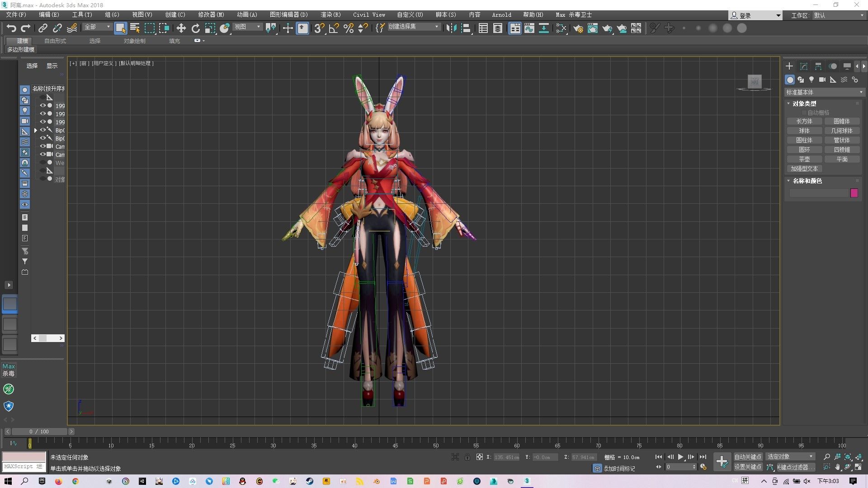Open the pink object color swatch
The image size is (868, 488).
coord(854,193)
